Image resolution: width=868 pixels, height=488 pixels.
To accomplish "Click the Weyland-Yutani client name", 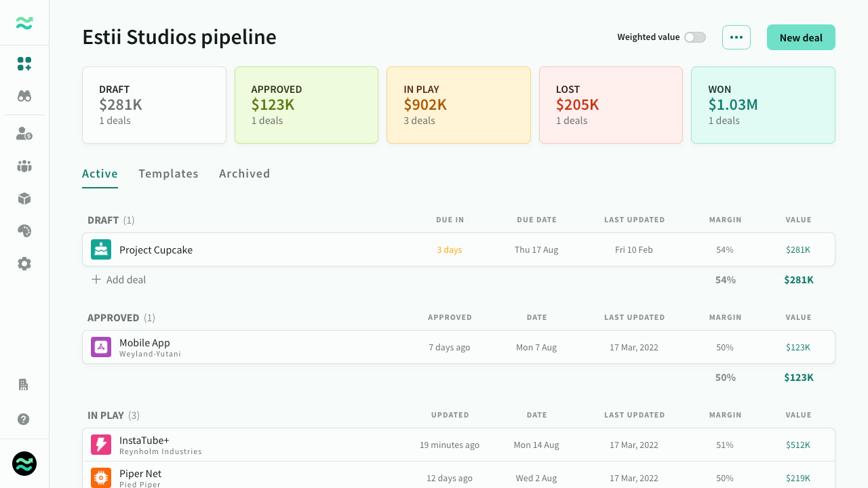I will click(x=150, y=354).
